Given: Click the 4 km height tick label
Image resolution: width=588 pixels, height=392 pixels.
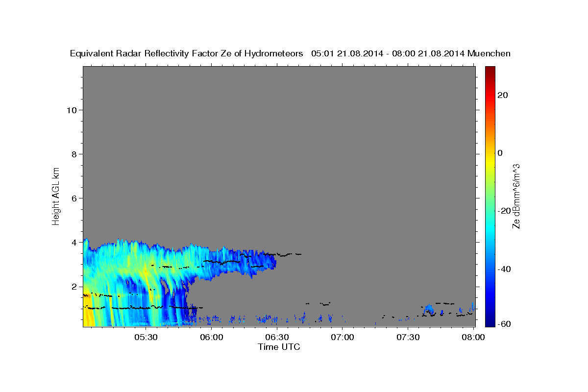Looking at the screenshot, I should 74,242.
